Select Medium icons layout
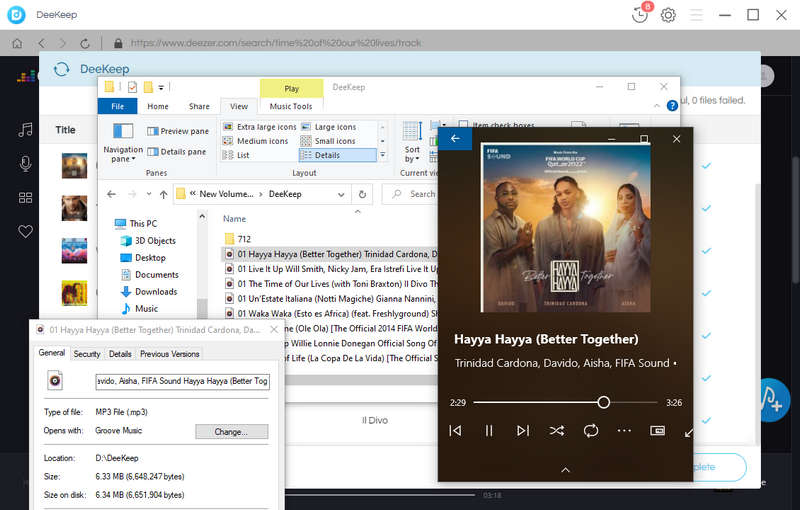 256,141
